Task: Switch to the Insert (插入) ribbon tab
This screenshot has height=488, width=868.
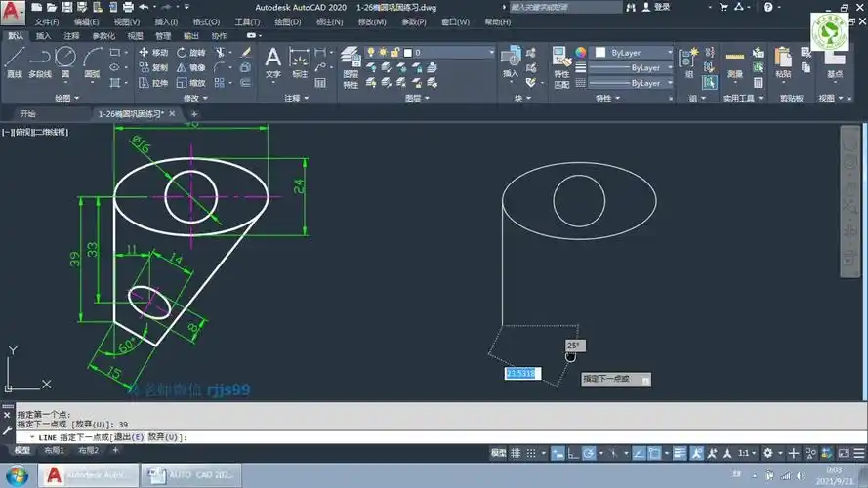Action: (43, 36)
